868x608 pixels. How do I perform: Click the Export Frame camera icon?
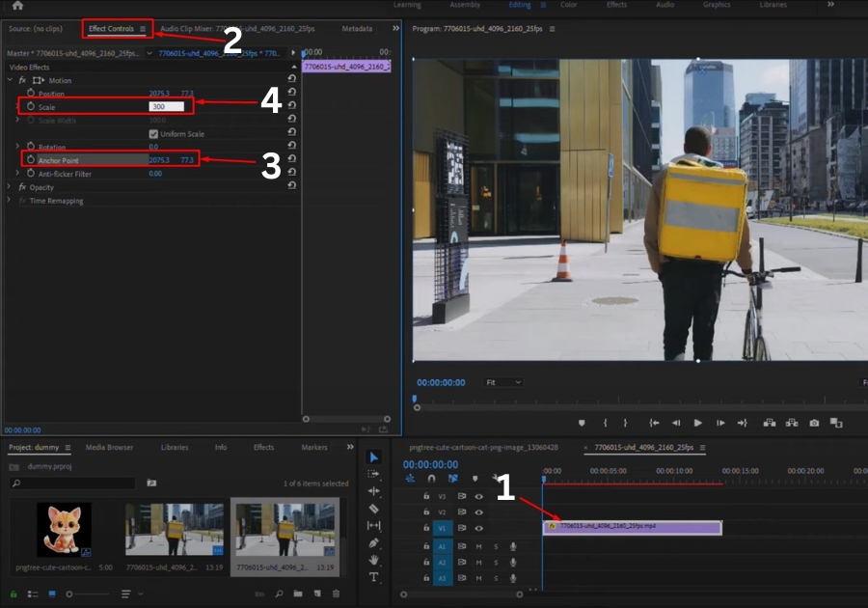(x=814, y=423)
